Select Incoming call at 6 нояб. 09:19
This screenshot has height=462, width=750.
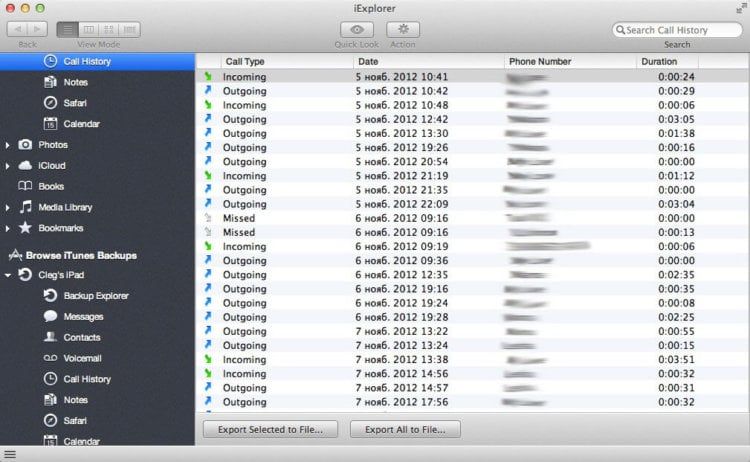[473, 246]
